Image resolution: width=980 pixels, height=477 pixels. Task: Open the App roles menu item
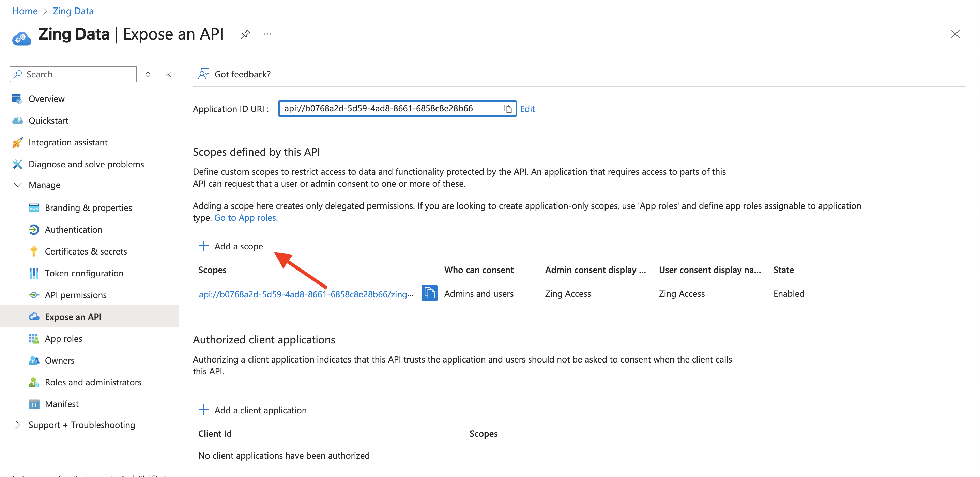[x=63, y=339]
